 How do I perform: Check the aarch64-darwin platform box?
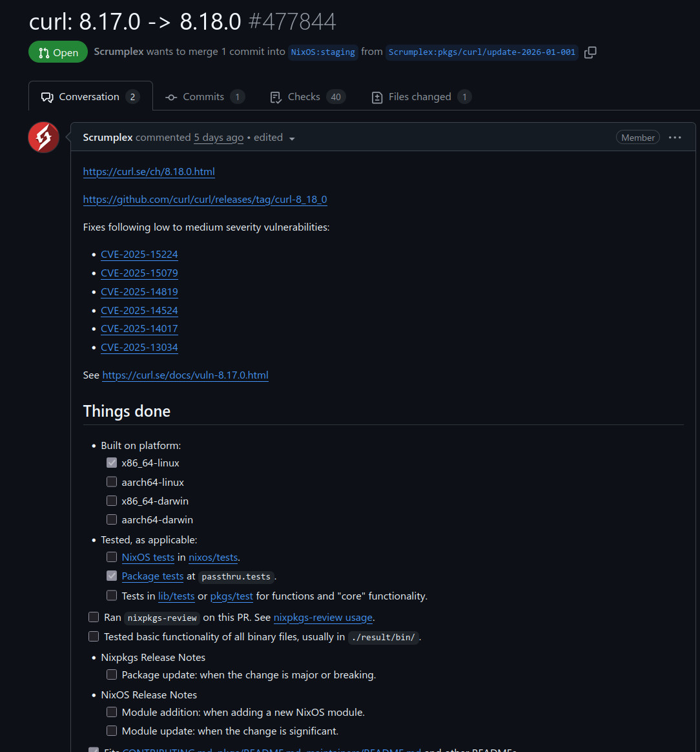click(112, 519)
